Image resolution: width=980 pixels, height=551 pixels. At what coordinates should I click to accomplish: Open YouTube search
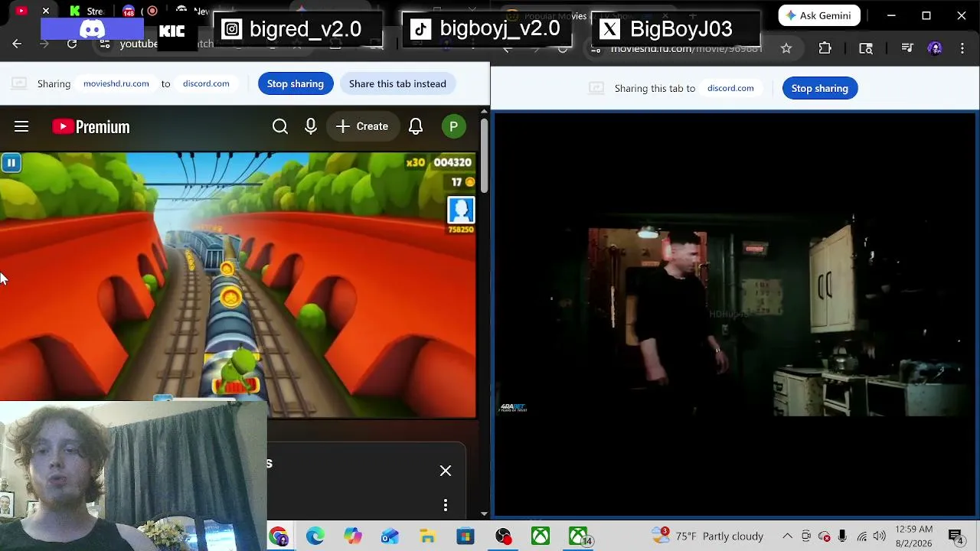click(280, 126)
